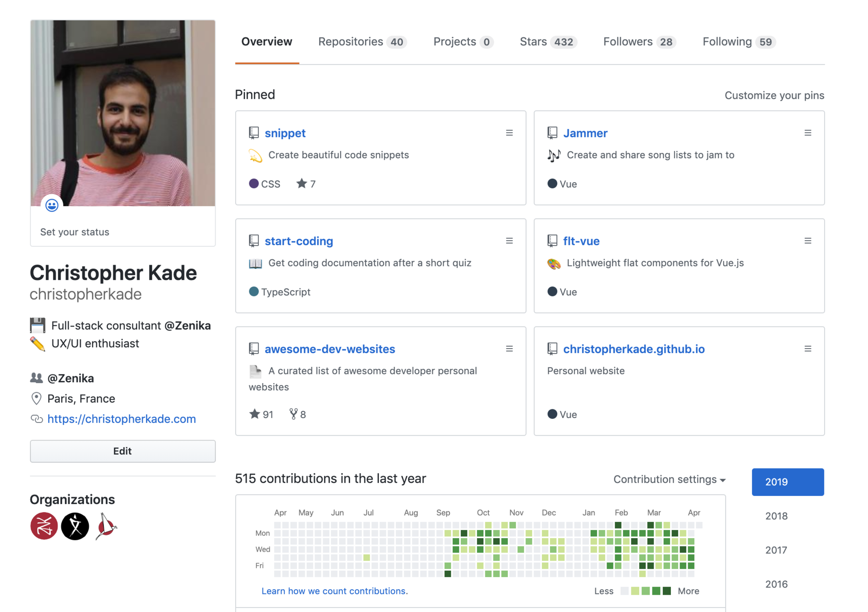This screenshot has width=868, height=612.
Task: Open the flt-vue repository link
Action: [x=581, y=241]
